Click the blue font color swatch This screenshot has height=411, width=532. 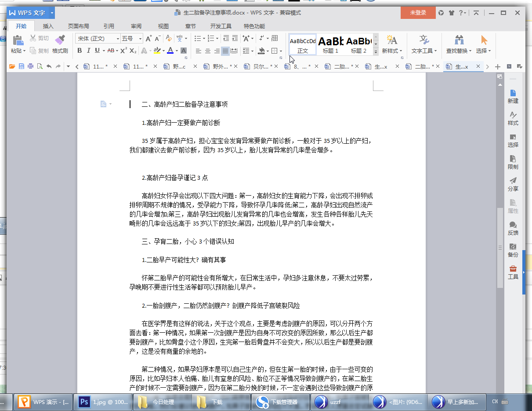[x=170, y=51]
